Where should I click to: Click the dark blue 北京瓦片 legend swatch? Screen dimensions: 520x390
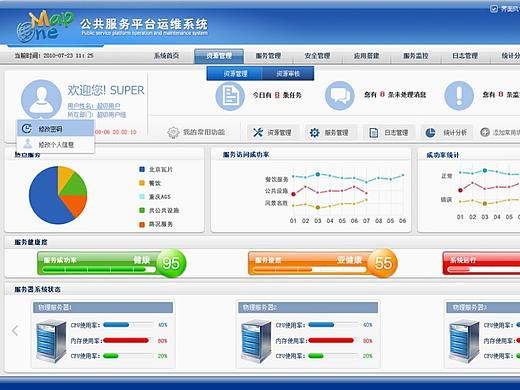tap(142, 169)
